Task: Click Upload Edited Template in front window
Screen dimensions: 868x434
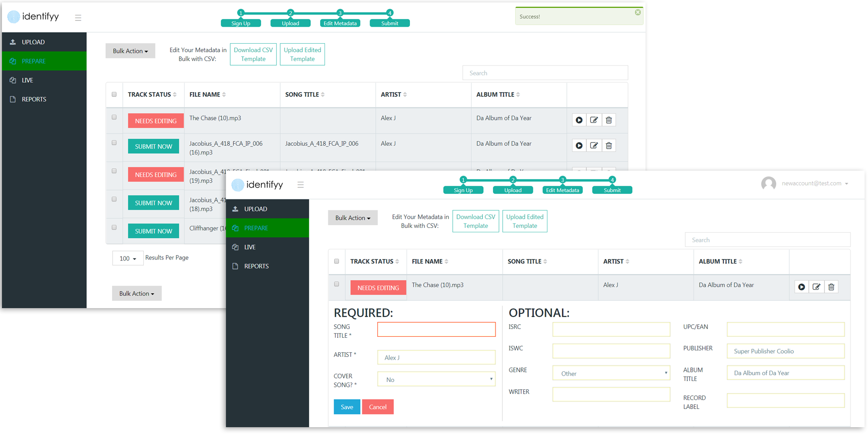Action: [x=525, y=222]
